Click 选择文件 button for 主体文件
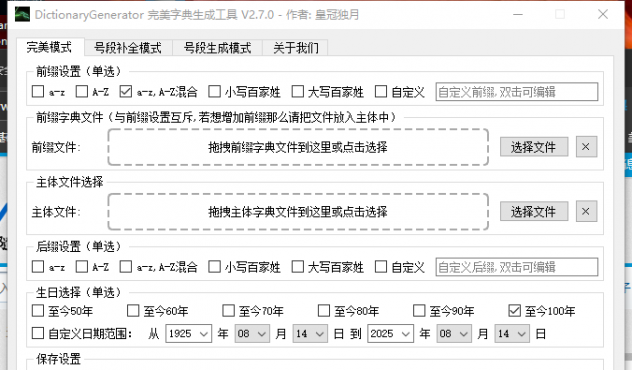The height and width of the screenshot is (370, 632). [534, 211]
